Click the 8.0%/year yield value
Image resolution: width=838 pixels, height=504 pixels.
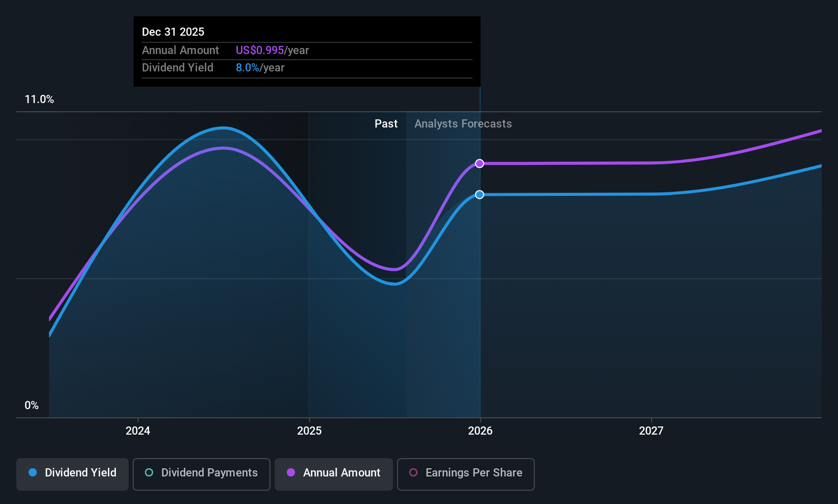260,68
